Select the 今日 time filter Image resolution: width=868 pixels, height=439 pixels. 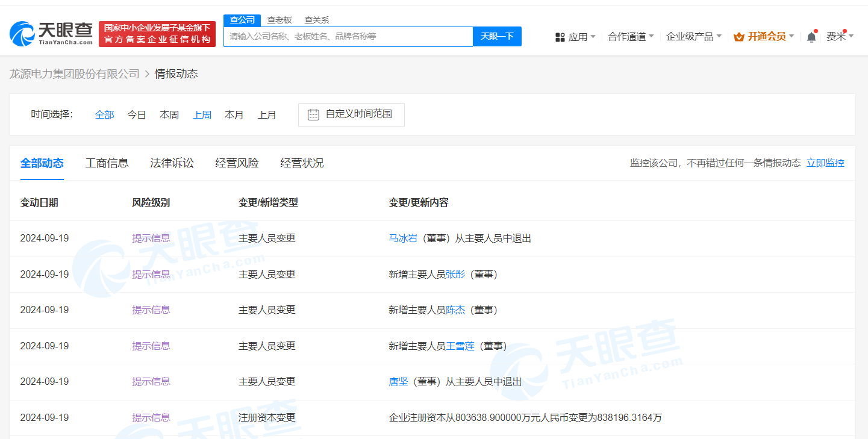point(137,114)
